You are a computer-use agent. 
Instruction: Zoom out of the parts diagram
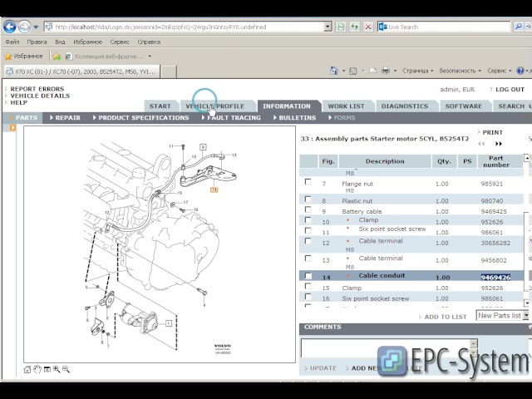click(x=66, y=368)
